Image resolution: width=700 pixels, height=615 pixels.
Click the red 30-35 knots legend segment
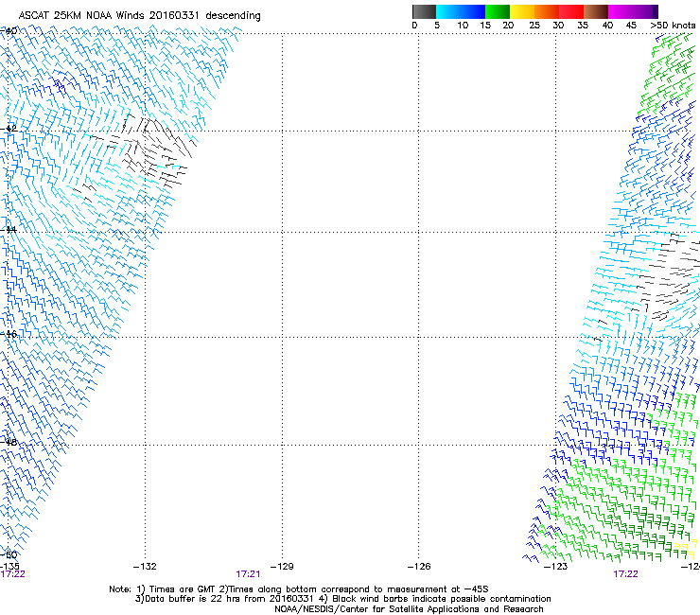tap(571, 11)
